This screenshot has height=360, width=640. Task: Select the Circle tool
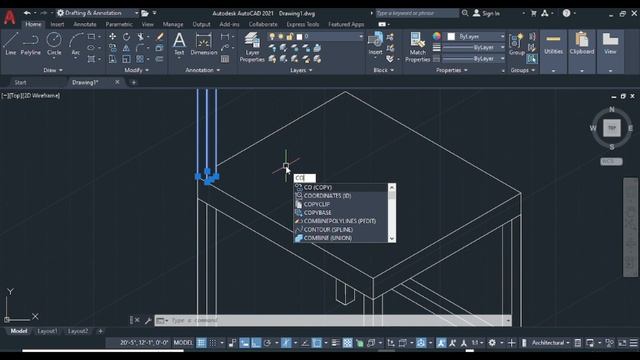pos(54,44)
